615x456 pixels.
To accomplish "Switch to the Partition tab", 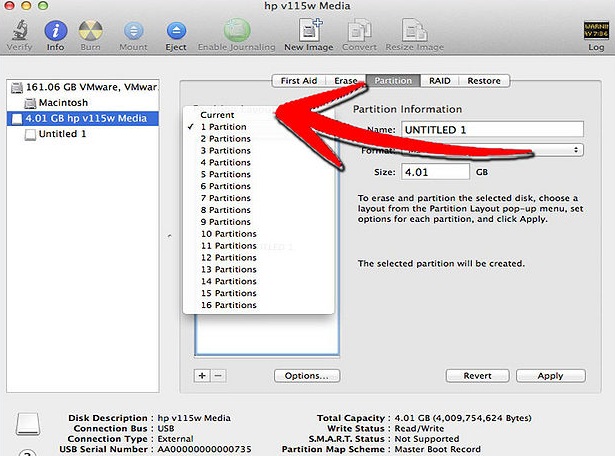I will tap(393, 81).
